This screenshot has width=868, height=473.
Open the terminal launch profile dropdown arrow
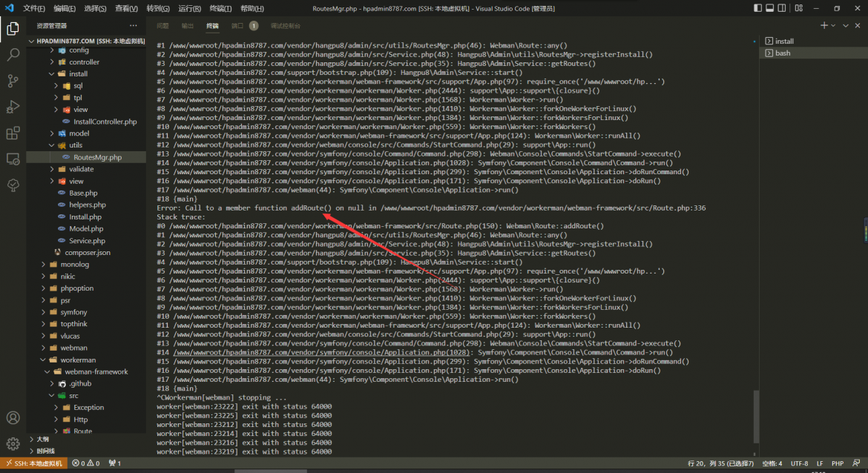[x=834, y=25]
